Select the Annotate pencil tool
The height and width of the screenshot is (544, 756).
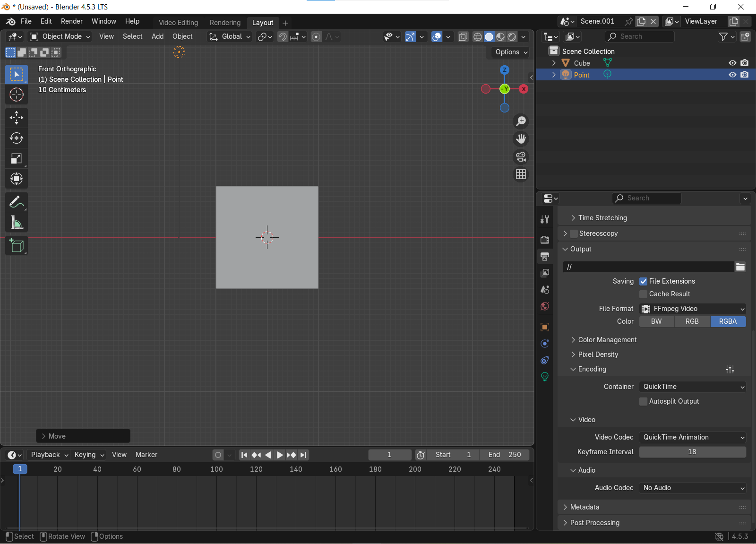coord(17,202)
